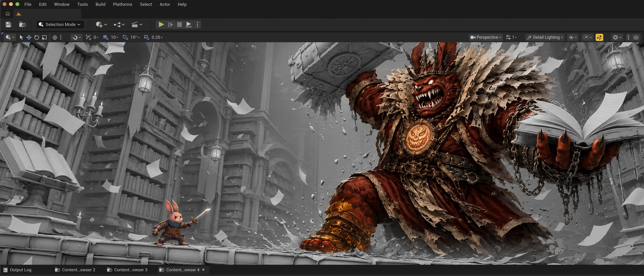Viewport: 644px width, 276px height.
Task: Click the Blueprints node graph icon
Action: [117, 25]
